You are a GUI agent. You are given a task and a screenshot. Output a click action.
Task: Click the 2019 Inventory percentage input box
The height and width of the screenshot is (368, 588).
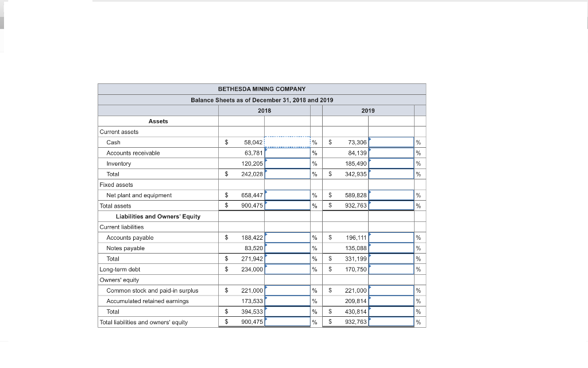(392, 163)
